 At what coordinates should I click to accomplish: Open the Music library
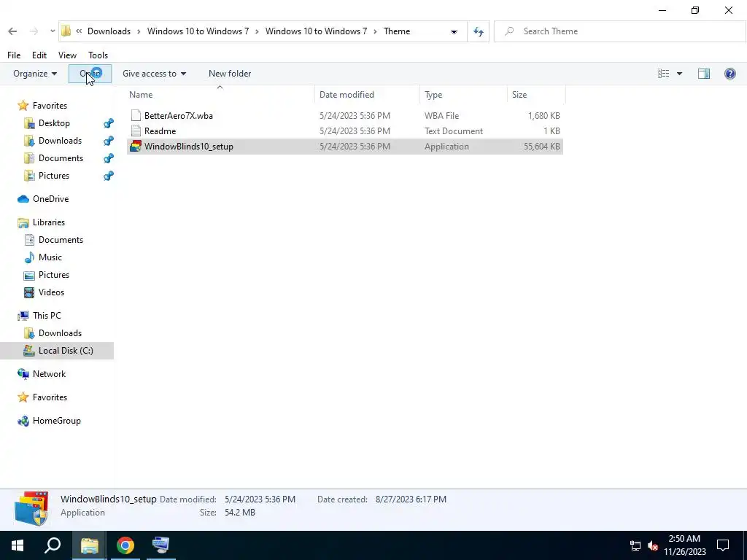(x=50, y=257)
